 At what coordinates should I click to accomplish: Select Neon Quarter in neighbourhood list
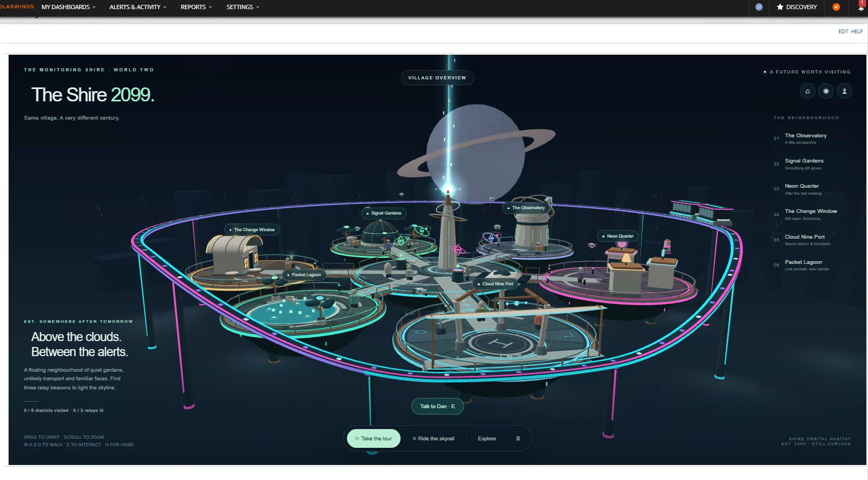click(812, 189)
